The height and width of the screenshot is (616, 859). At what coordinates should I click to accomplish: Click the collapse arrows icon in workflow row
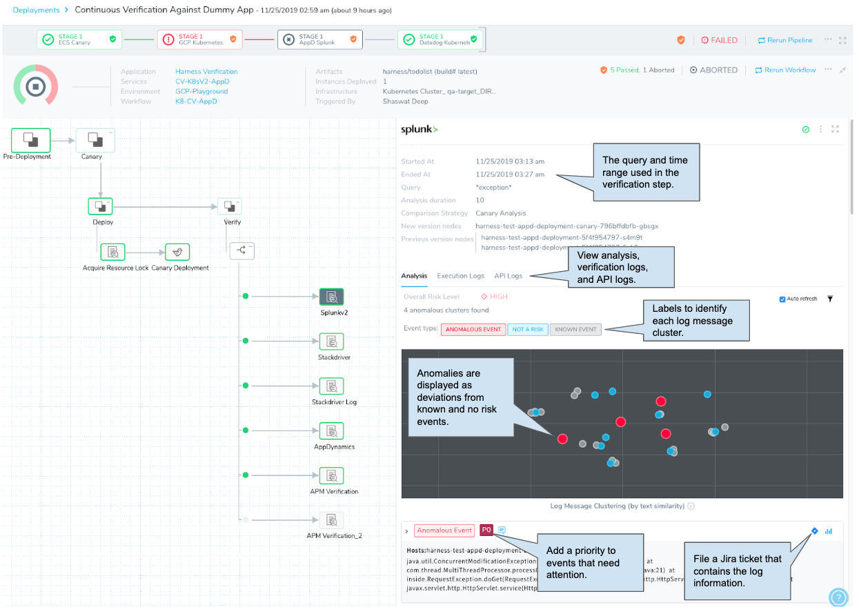[x=842, y=70]
